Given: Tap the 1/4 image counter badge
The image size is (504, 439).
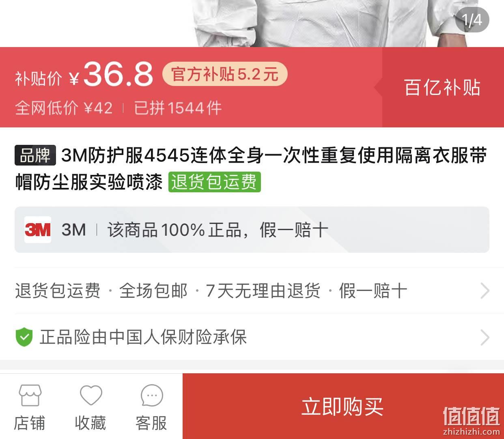Looking at the screenshot, I should (x=472, y=20).
